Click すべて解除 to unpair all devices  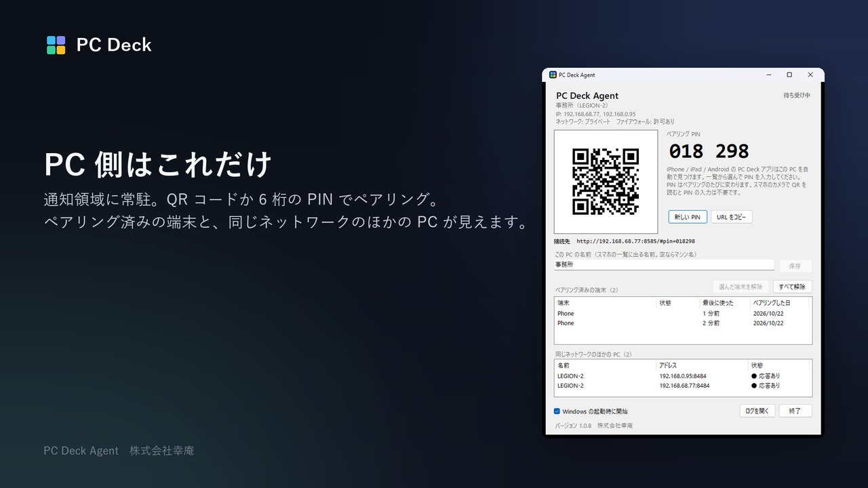pos(792,287)
